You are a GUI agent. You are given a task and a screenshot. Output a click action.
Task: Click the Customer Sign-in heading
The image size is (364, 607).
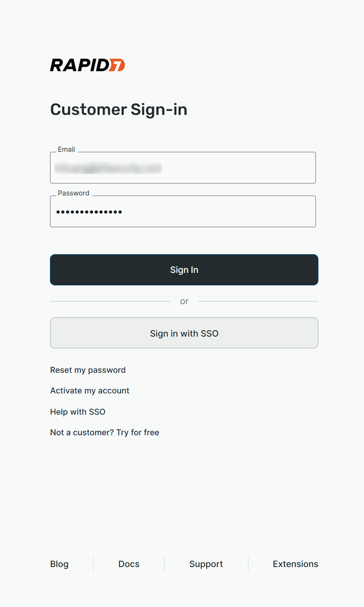coord(119,110)
